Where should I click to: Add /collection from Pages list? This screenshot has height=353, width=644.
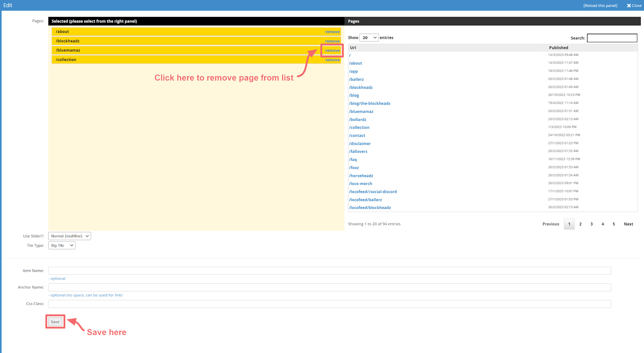(359, 128)
